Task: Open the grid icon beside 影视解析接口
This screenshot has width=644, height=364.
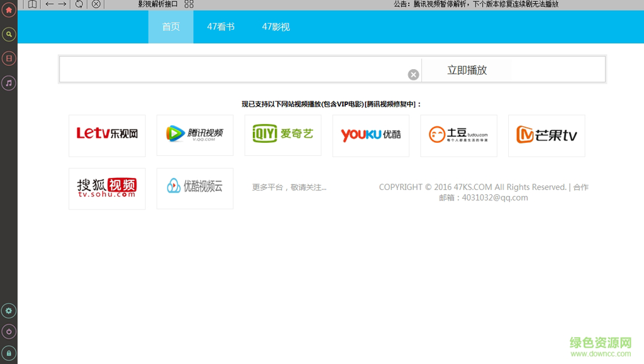Action: pos(189,4)
